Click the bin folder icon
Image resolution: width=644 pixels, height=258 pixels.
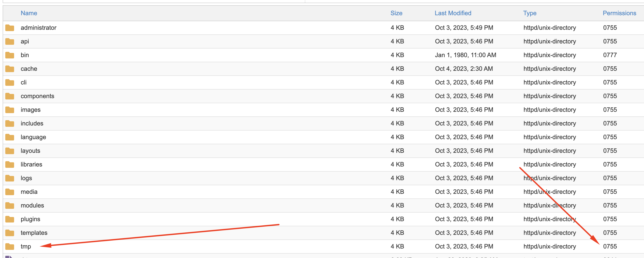click(x=10, y=55)
